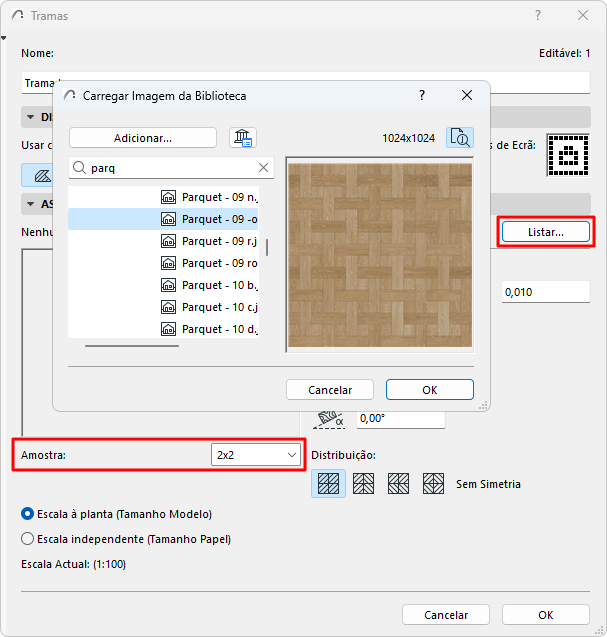Select the fourth distribution symmetry option
This screenshot has width=607, height=637.
pos(433,483)
